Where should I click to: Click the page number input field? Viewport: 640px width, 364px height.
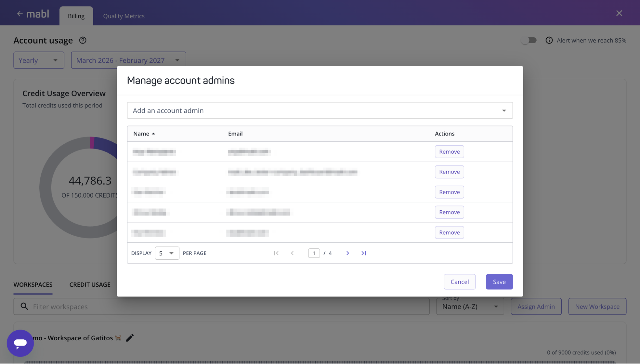pos(314,253)
